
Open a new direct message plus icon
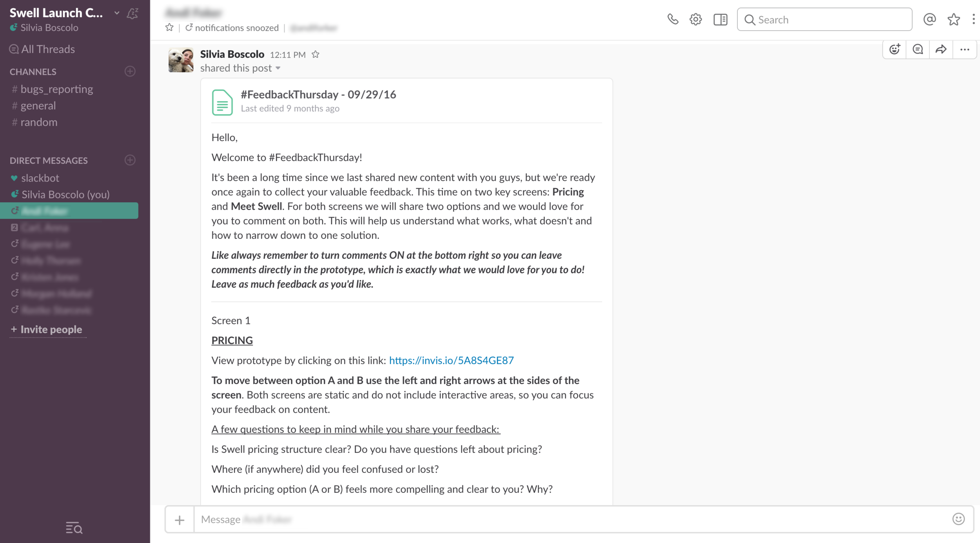130,160
